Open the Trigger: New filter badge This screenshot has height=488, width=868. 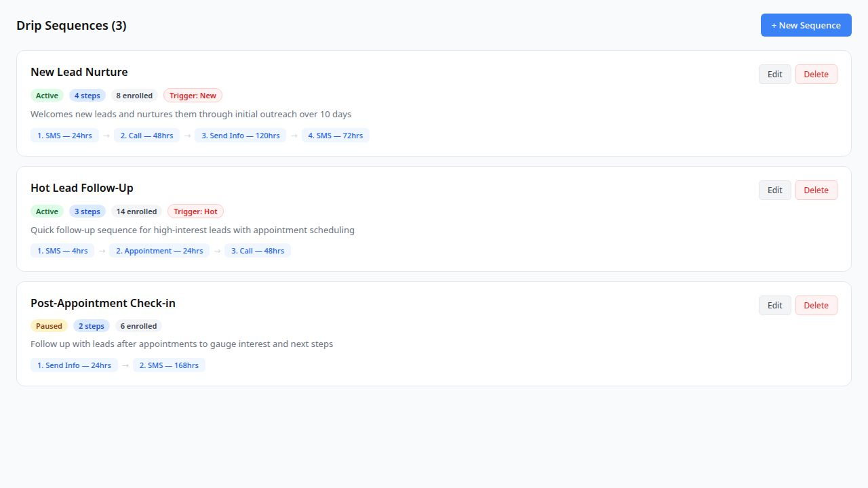[x=193, y=95]
